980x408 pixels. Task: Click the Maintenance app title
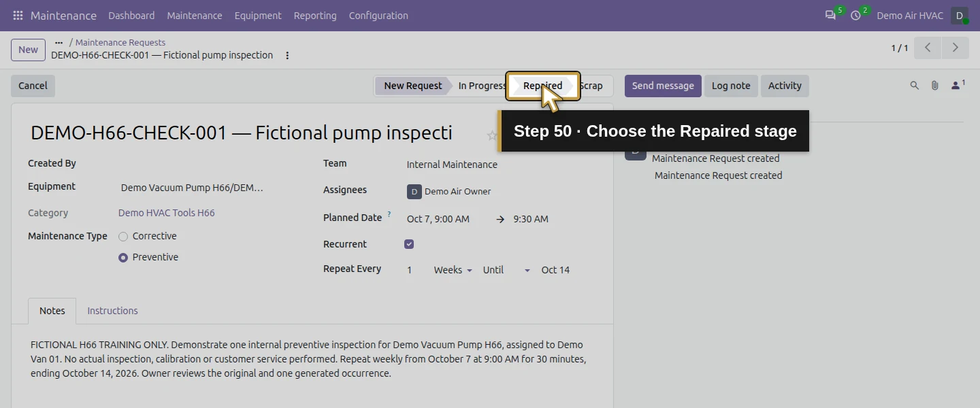point(63,15)
